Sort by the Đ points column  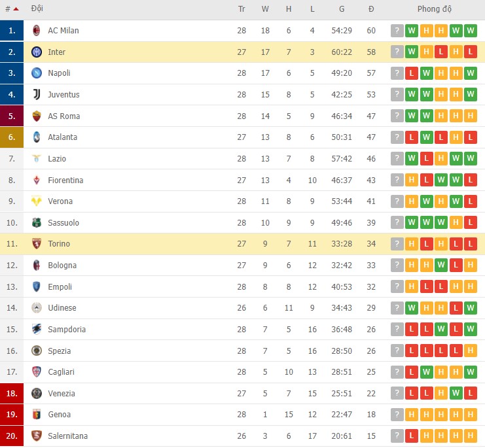point(371,9)
